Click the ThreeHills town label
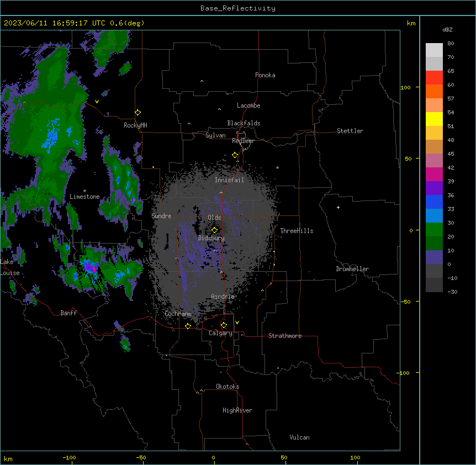The image size is (476, 465). click(297, 231)
